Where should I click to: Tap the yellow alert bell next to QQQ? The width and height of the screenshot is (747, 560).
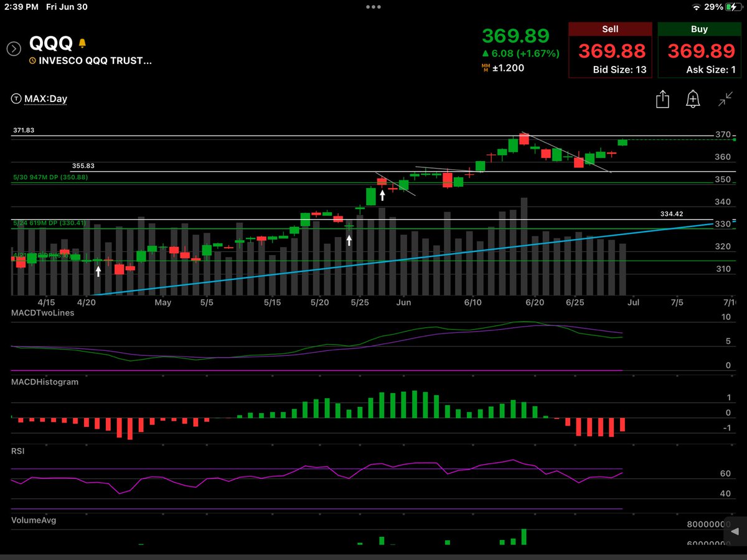click(82, 44)
